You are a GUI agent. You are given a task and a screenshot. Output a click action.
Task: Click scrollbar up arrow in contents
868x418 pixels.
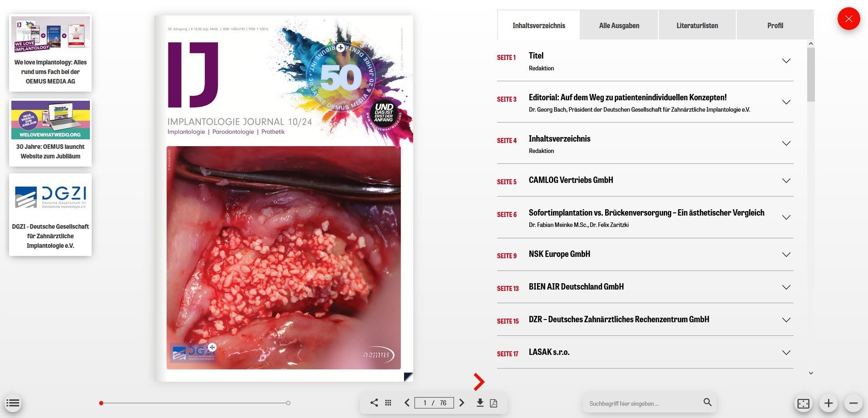811,44
